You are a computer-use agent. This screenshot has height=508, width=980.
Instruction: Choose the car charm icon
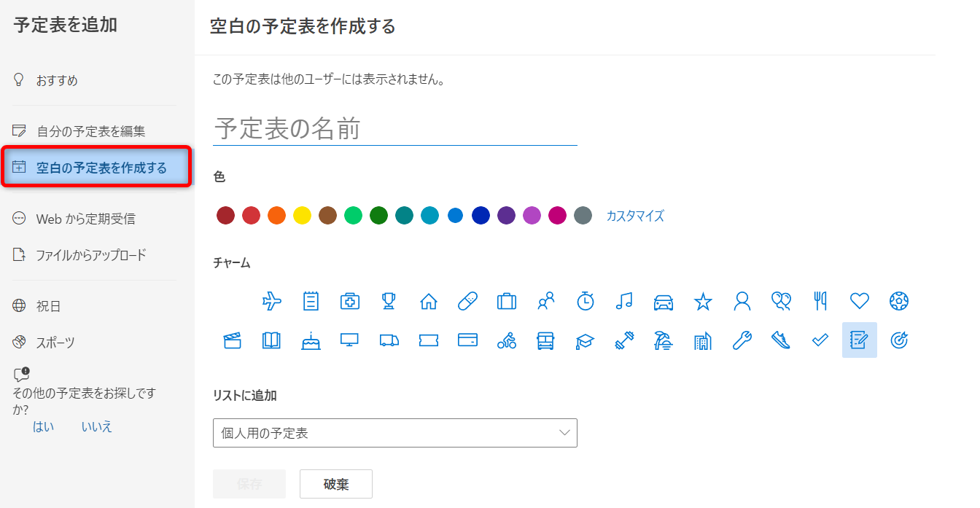pyautogui.click(x=664, y=301)
